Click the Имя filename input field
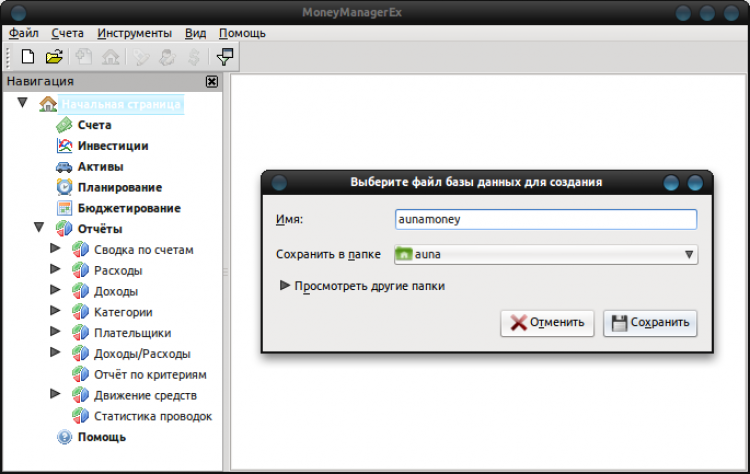The image size is (750, 474). [x=546, y=220]
